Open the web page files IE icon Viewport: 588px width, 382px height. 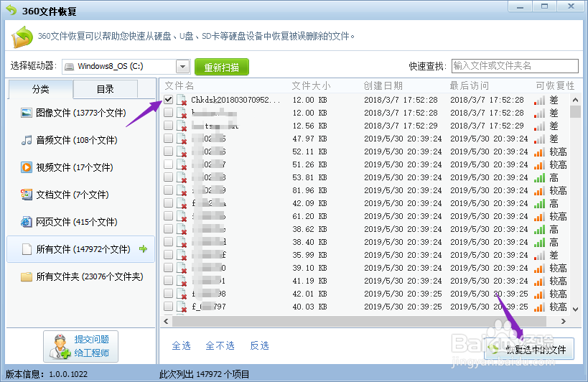coord(27,222)
